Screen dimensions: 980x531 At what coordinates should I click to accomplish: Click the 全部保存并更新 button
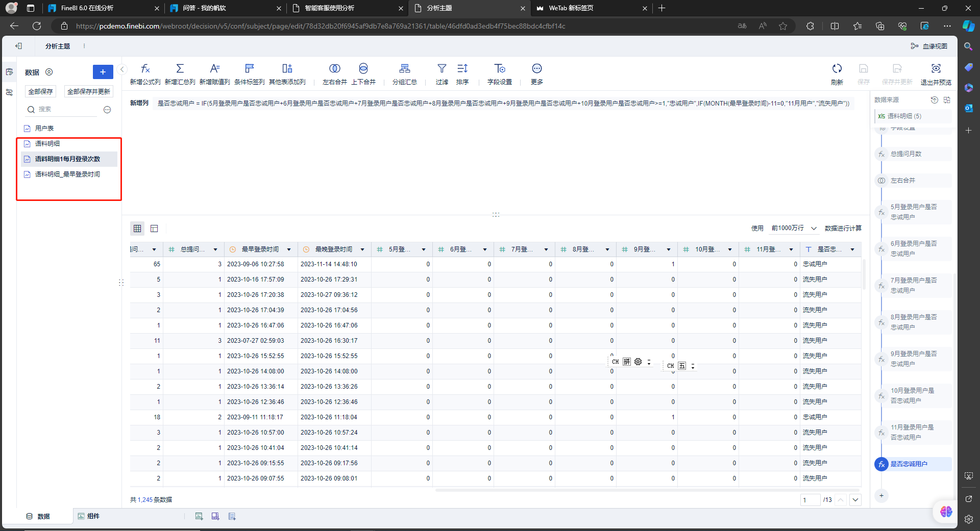click(89, 91)
